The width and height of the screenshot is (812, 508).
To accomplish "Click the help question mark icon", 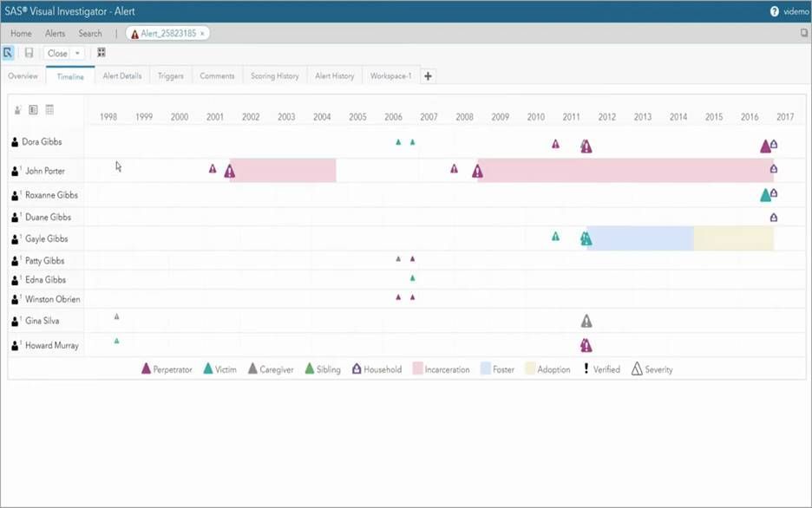I will 774,11.
